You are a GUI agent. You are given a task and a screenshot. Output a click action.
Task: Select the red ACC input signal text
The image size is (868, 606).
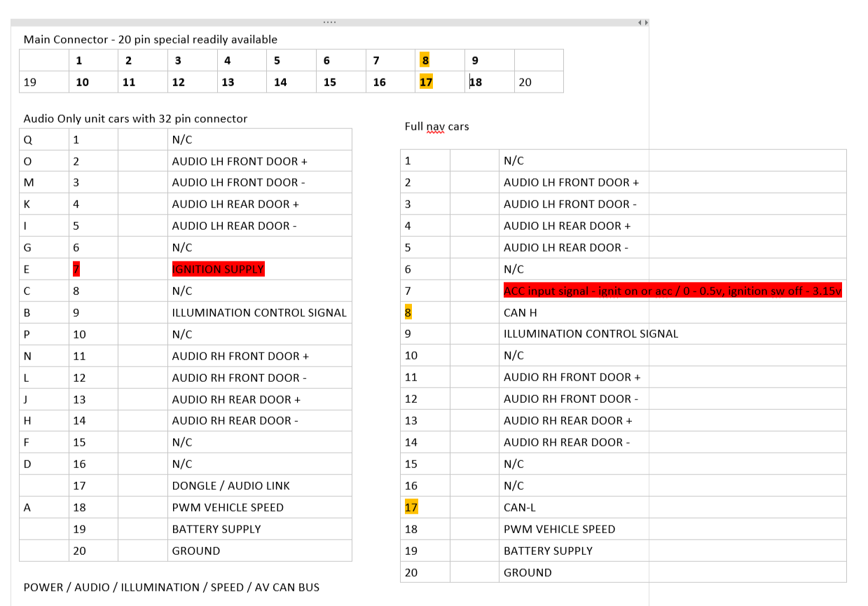coord(672,291)
